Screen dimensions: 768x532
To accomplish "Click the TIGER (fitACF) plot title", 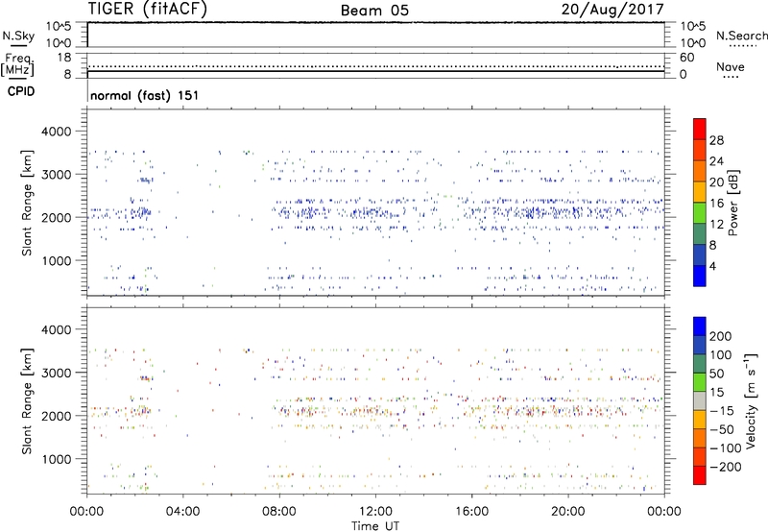I will coord(148,9).
